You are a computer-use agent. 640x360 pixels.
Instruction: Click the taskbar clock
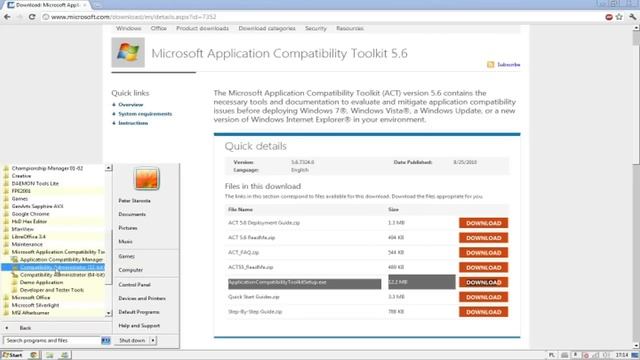[622, 355]
